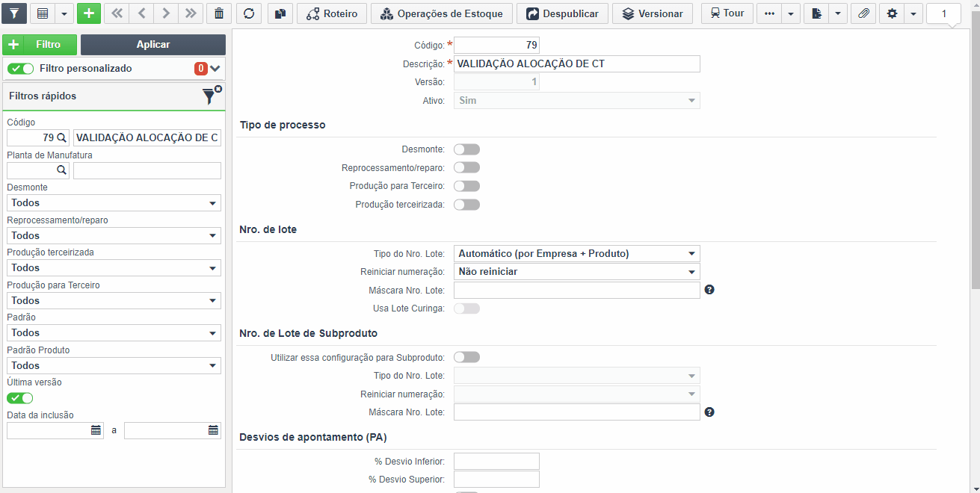Toggle the Produção para Terceiro process switch
Screen dimensions: 980x493
[x=466, y=186]
